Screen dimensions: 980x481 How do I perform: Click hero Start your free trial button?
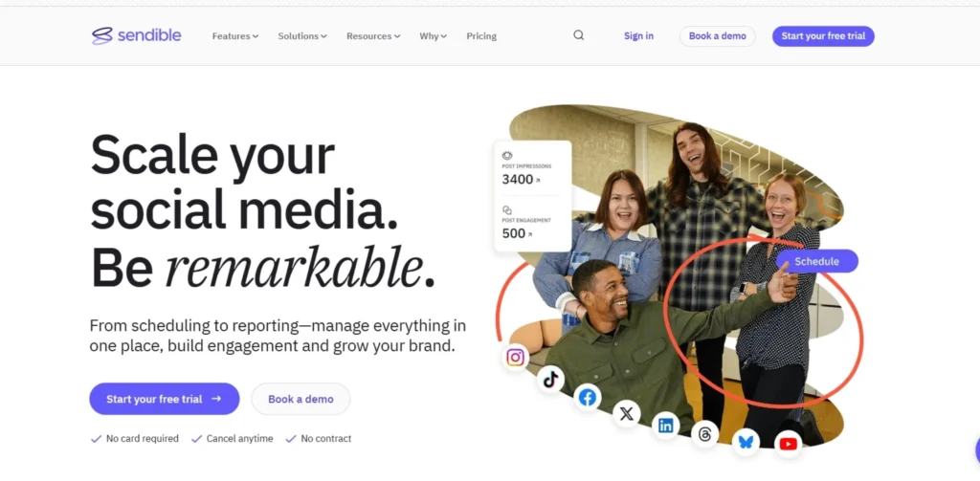point(165,399)
